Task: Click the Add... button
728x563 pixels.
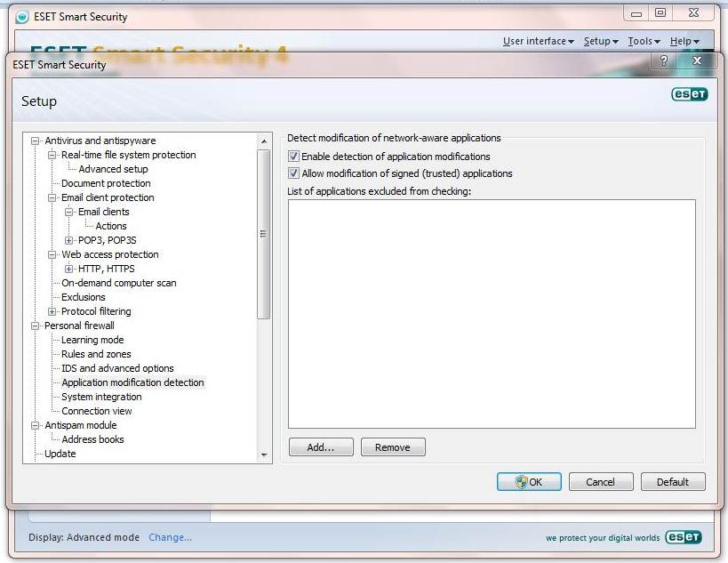Action: 321,446
